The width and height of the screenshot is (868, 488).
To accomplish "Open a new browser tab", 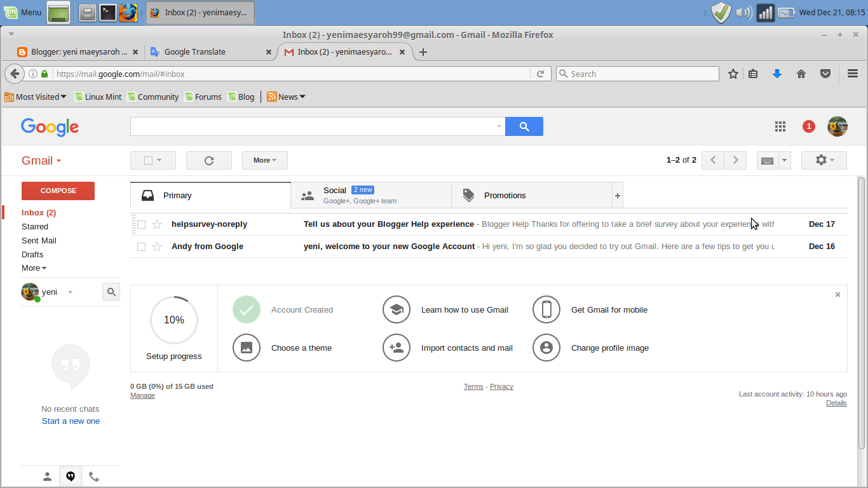I will pos(423,52).
